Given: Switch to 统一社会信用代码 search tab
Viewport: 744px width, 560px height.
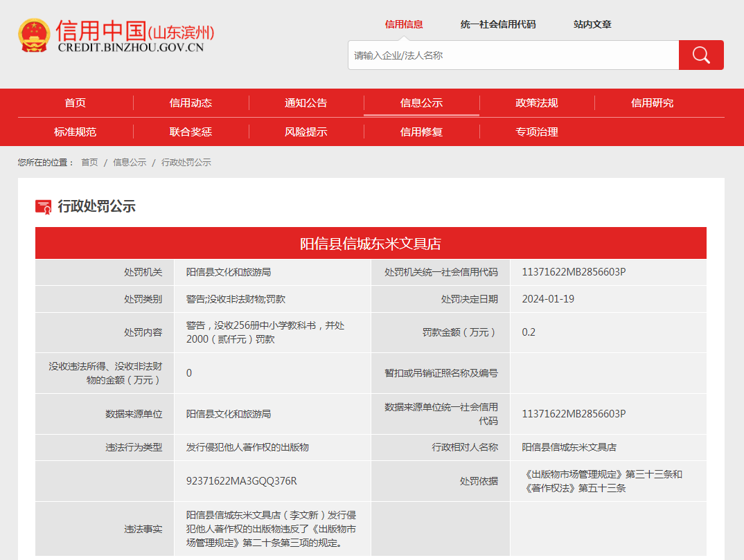Looking at the screenshot, I should [x=497, y=24].
